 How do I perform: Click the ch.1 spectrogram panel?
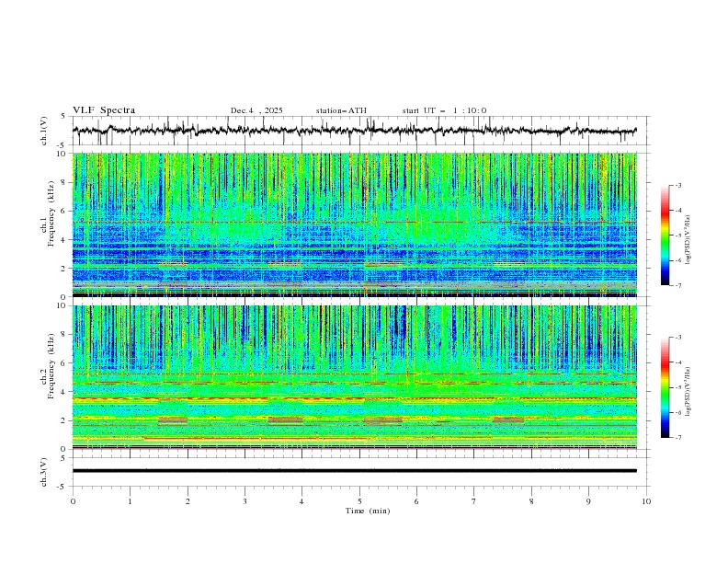click(355, 224)
